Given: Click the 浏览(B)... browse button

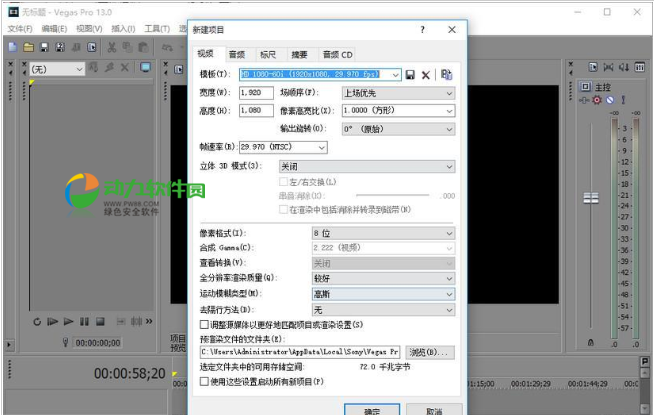Looking at the screenshot, I should click(x=429, y=353).
